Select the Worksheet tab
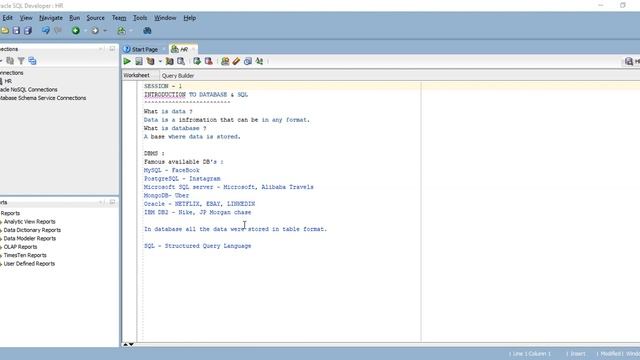The width and height of the screenshot is (640, 360). tap(136, 76)
